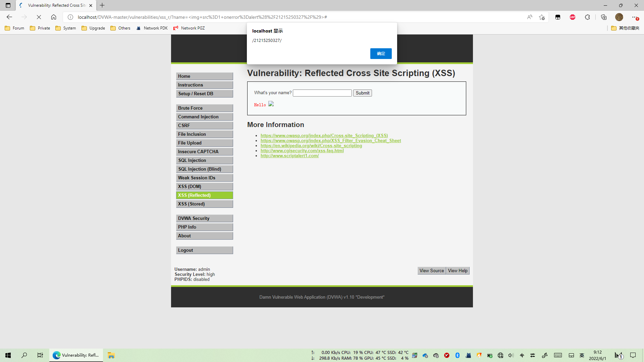Close the Reflected Cross Site tab
The width and height of the screenshot is (644, 362).
pos(91,5)
